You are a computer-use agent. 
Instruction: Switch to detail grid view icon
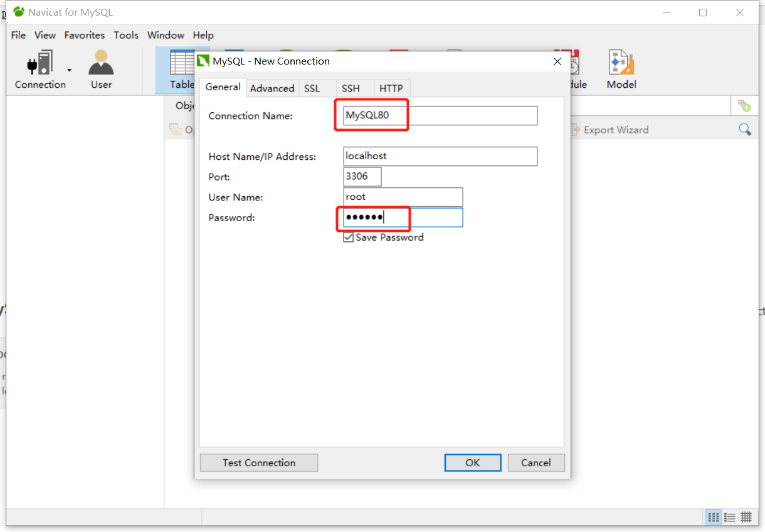(x=746, y=517)
